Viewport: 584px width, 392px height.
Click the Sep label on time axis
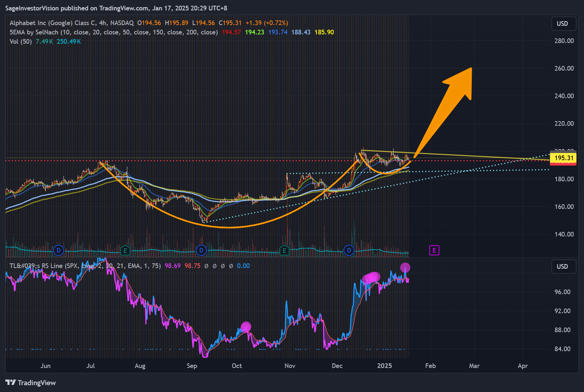pos(192,366)
